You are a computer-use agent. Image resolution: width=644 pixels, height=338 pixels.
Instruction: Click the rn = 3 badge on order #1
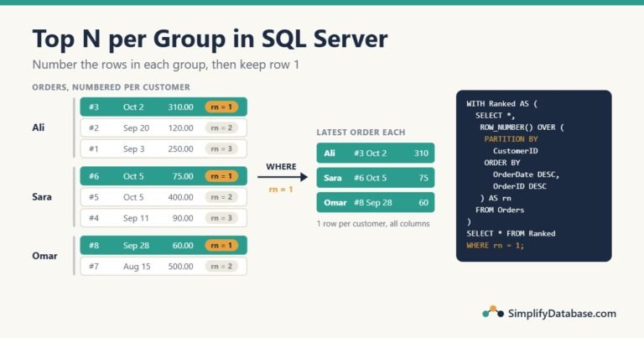221,148
